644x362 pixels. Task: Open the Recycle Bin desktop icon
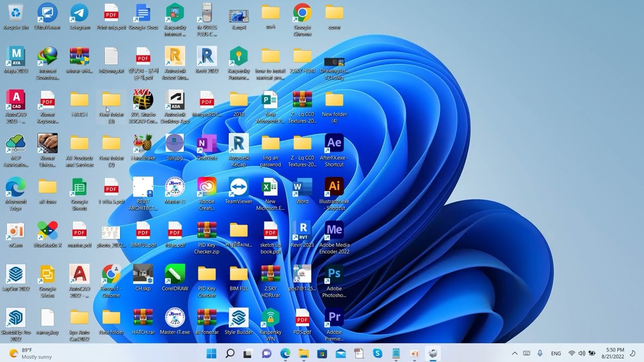click(x=16, y=17)
